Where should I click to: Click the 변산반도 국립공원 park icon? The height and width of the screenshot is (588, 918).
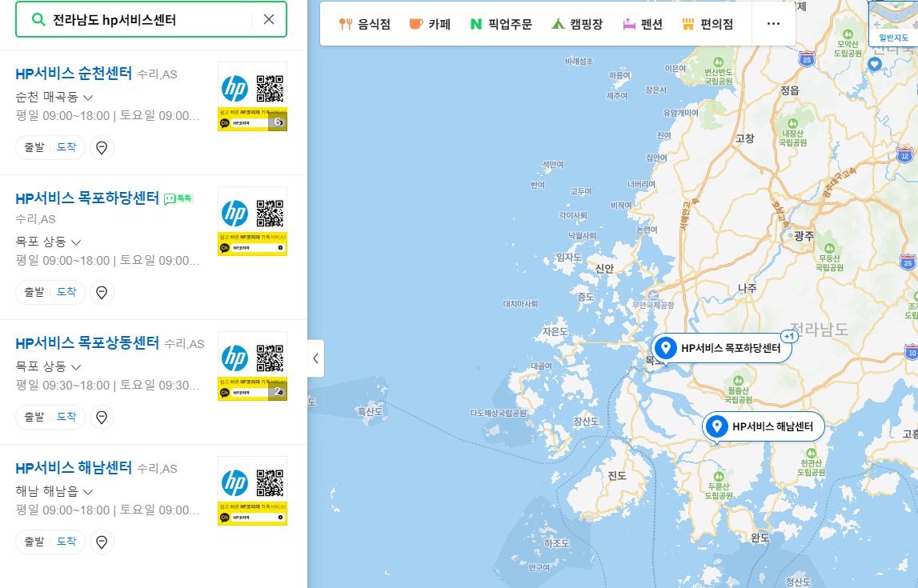click(x=718, y=62)
